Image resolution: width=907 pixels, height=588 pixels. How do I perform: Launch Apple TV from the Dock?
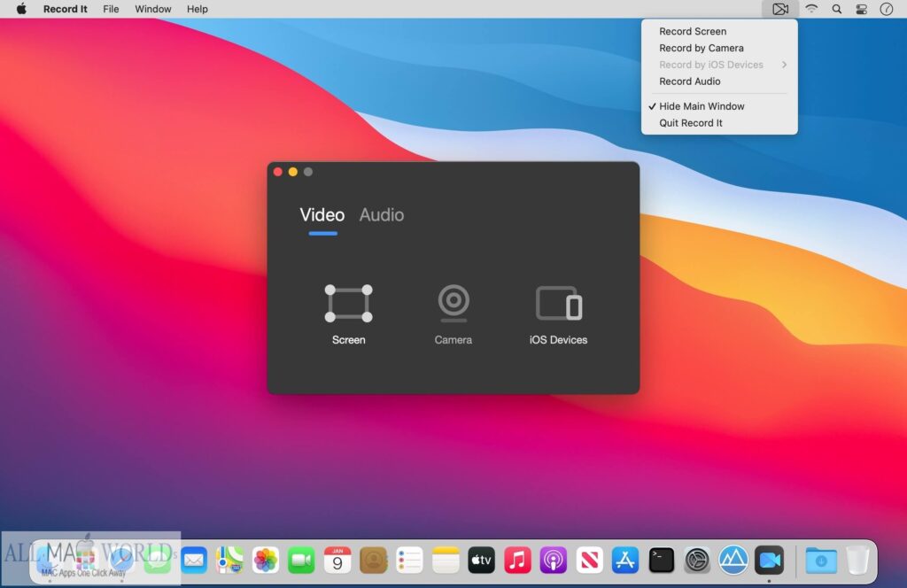481,561
